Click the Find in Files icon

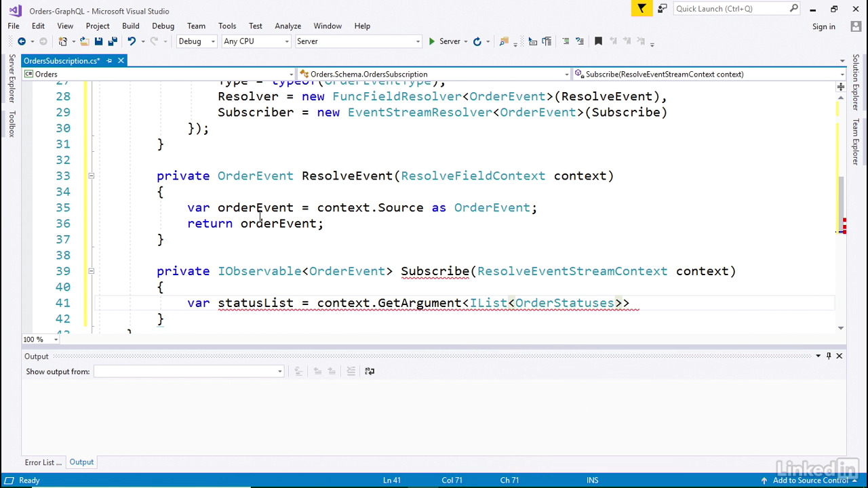point(504,41)
